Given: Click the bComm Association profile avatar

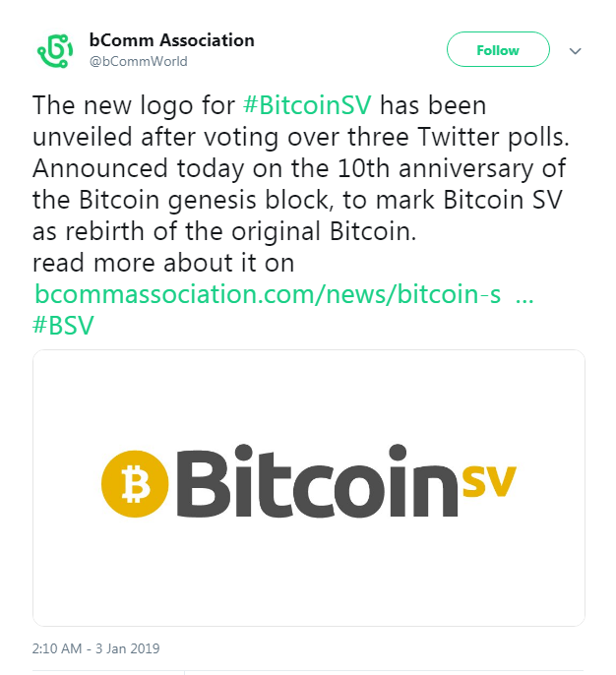Looking at the screenshot, I should pos(55,50).
